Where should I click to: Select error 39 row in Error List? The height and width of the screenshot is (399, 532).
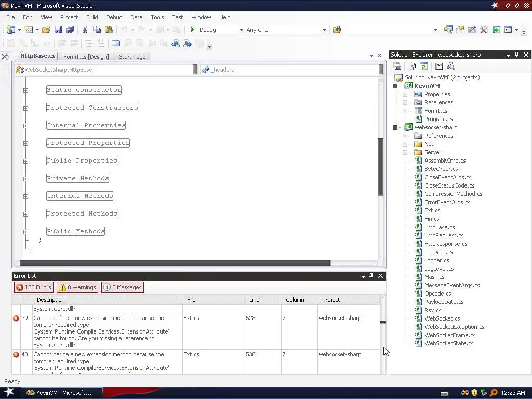pos(196,331)
